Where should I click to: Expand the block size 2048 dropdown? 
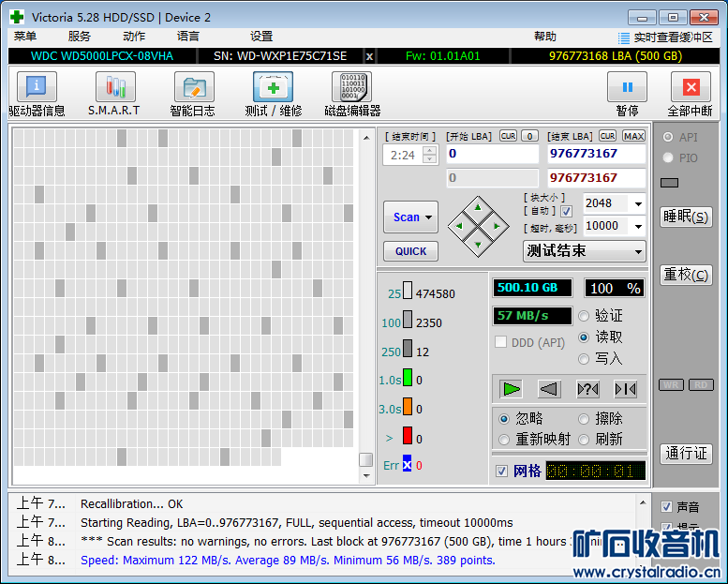638,203
